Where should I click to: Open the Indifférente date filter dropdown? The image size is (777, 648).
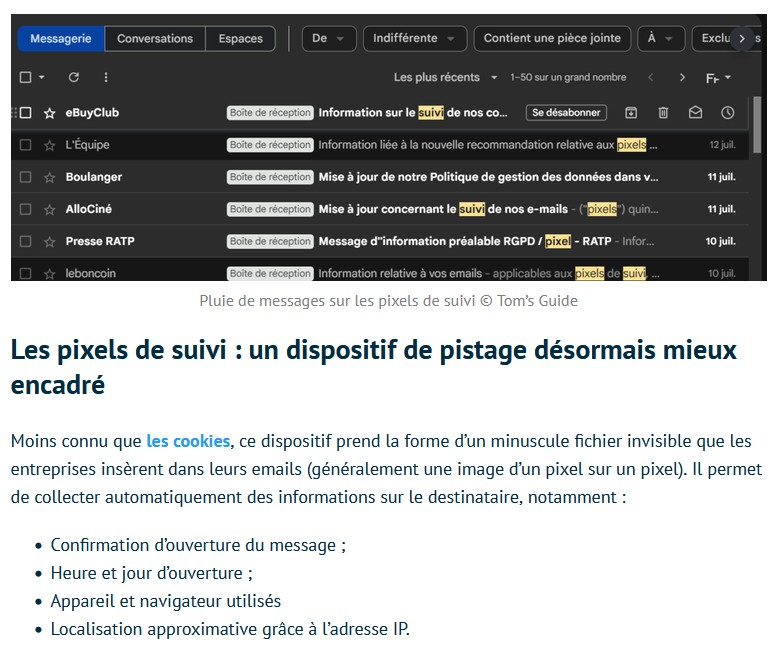(x=415, y=39)
